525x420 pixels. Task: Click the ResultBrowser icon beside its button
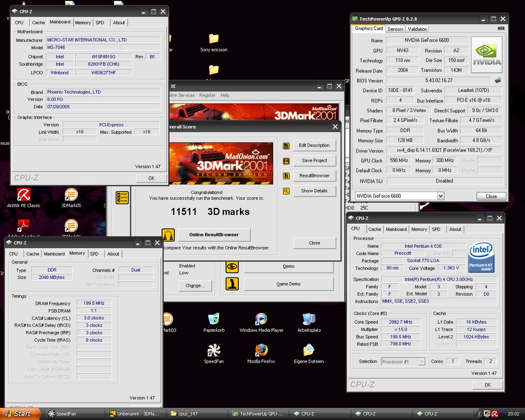286,176
